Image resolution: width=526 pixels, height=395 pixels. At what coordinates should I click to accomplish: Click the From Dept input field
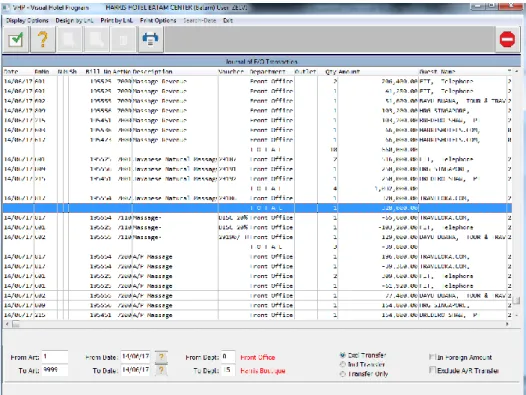click(228, 357)
